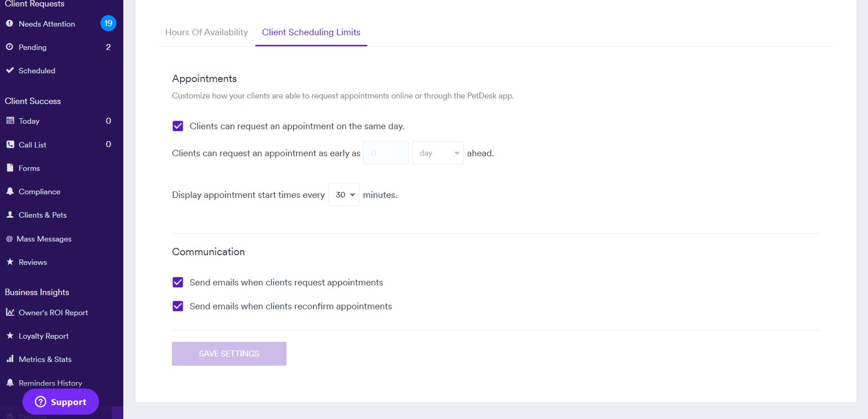868x419 pixels.
Task: Switch to Hours Of Availability tab
Action: click(206, 32)
